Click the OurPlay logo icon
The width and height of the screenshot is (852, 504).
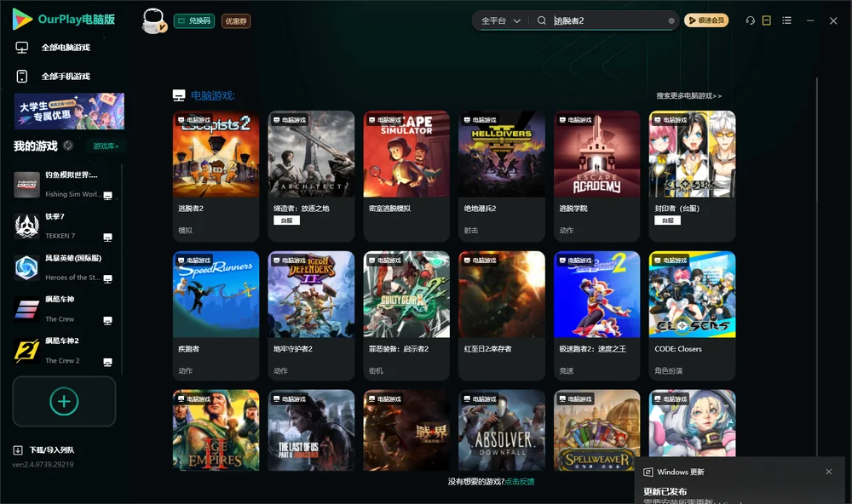[x=22, y=19]
